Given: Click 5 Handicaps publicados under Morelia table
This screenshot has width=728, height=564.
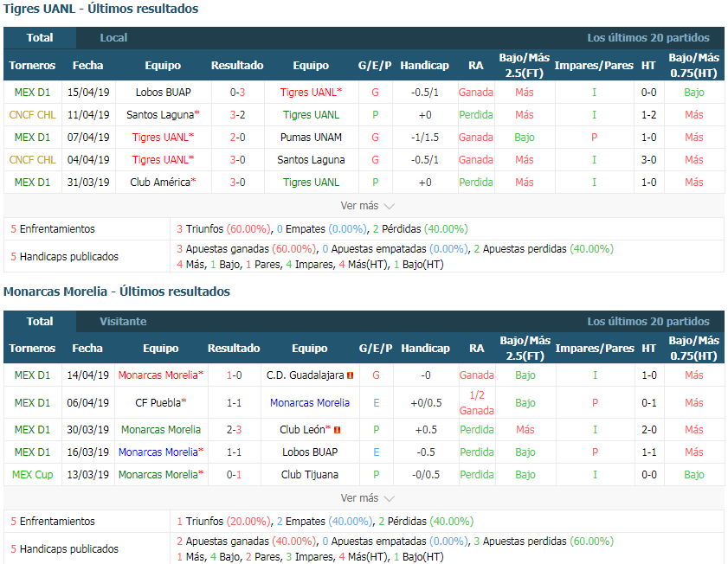Looking at the screenshot, I should [x=65, y=548].
